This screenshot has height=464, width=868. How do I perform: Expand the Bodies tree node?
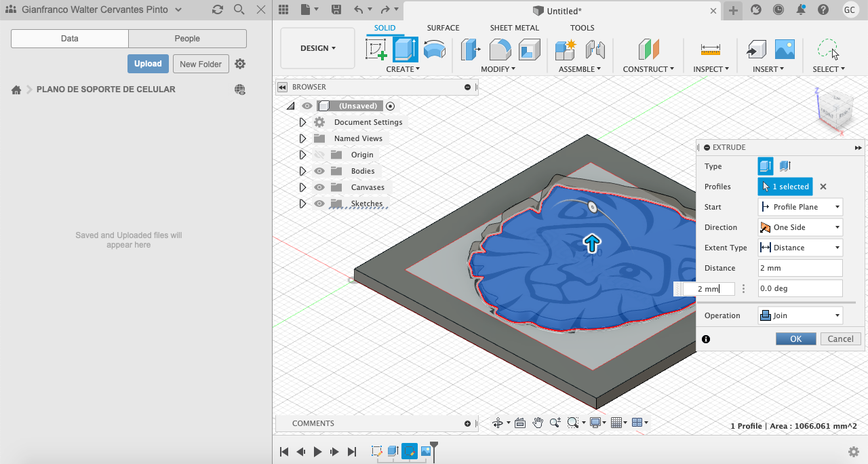pyautogui.click(x=303, y=171)
